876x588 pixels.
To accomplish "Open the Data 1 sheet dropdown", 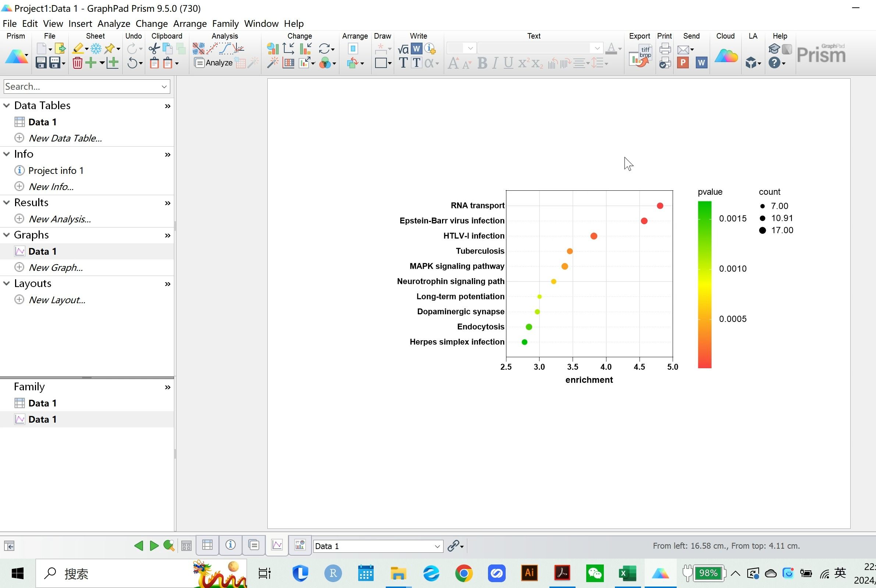I will (437, 546).
